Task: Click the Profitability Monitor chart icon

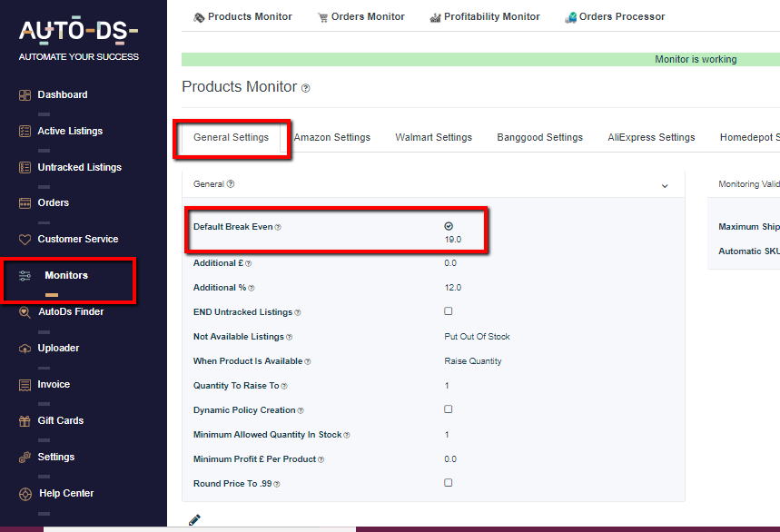Action: 435,18
